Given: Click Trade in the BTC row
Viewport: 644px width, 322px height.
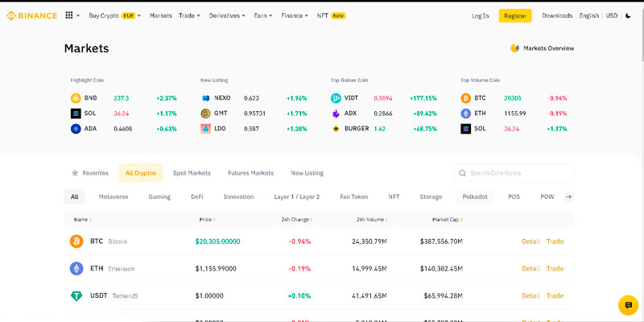Looking at the screenshot, I should (x=555, y=242).
